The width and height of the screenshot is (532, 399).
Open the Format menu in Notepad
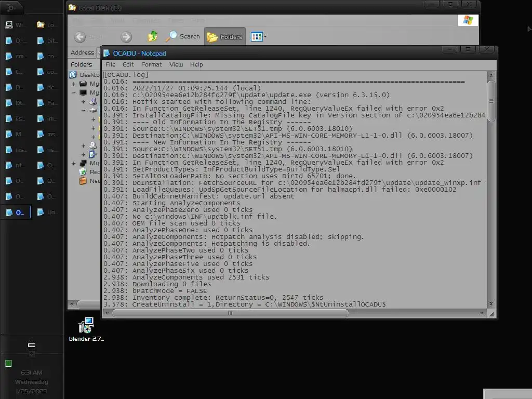(x=151, y=64)
